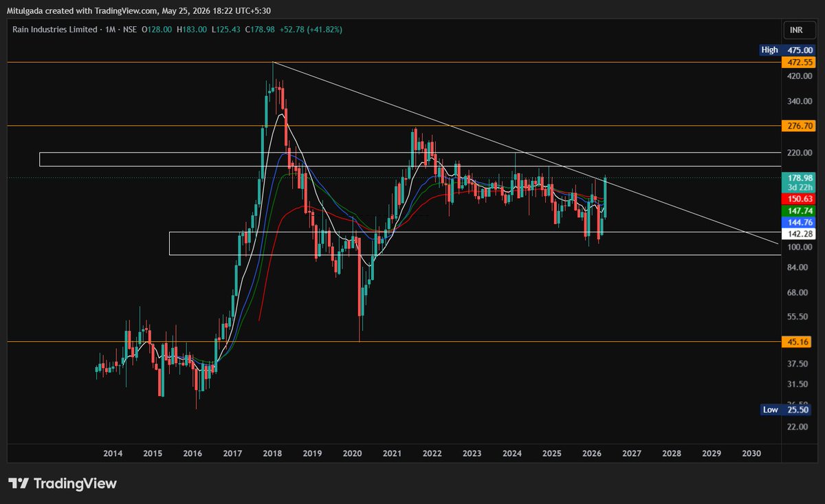Click the change value +52.78 (+41.82%)
Image resolution: width=825 pixels, height=504 pixels.
pos(310,30)
